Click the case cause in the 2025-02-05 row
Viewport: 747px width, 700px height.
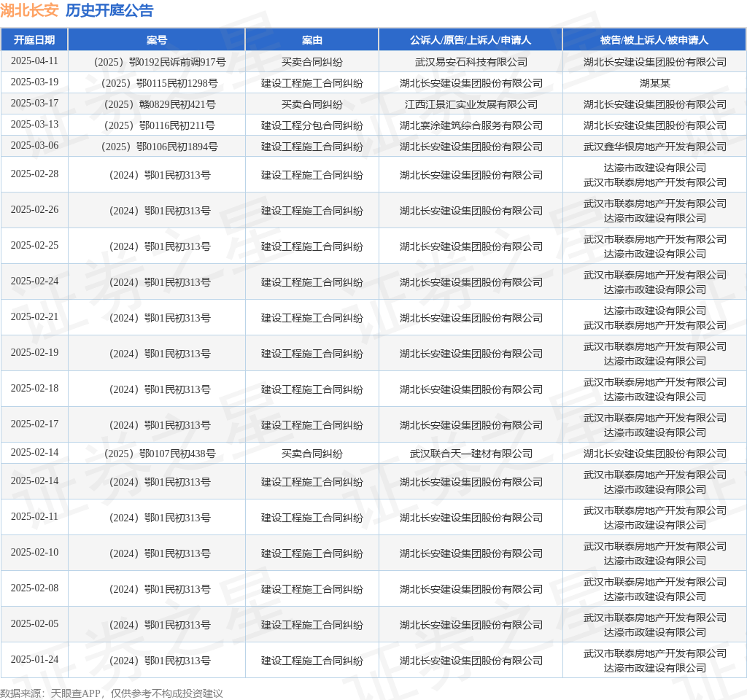(x=312, y=625)
